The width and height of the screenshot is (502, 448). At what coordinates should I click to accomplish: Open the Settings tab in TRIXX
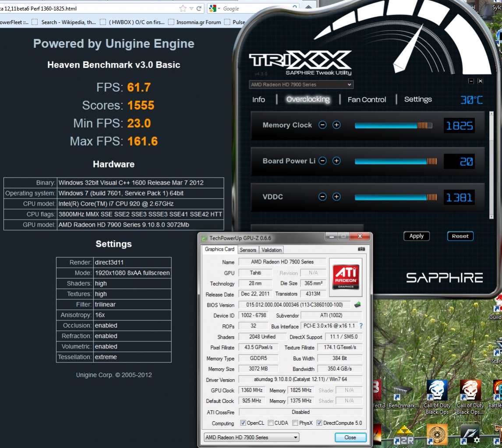[x=418, y=100]
